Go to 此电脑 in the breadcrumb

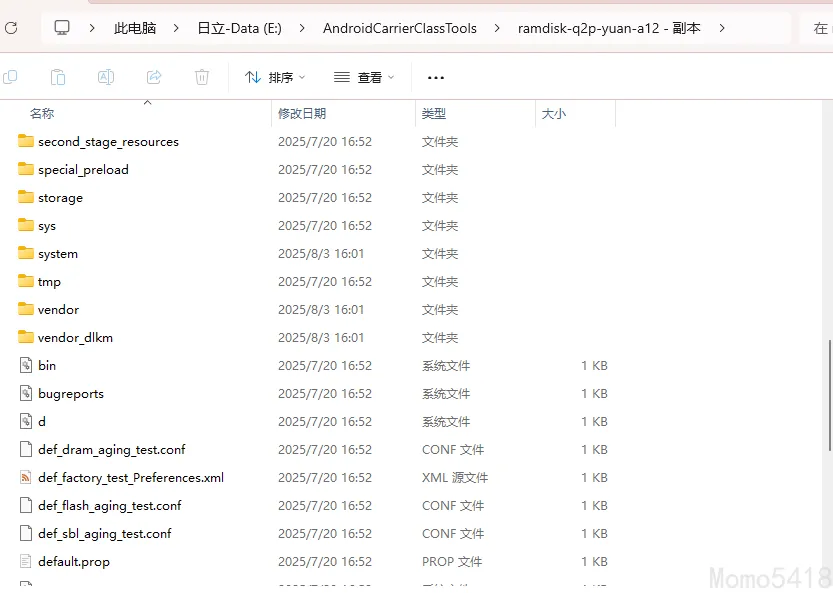pyautogui.click(x=135, y=28)
